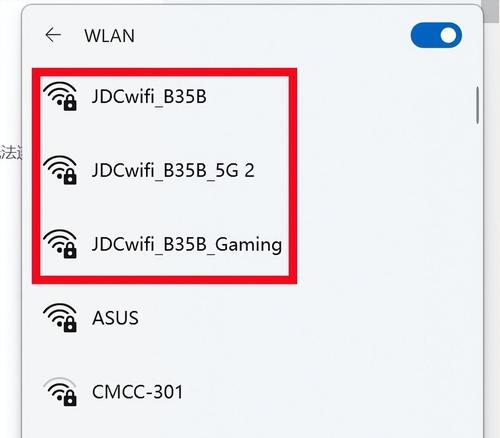500x438 pixels.
Task: Turn off the WLAN toggle switch
Action: [x=436, y=35]
